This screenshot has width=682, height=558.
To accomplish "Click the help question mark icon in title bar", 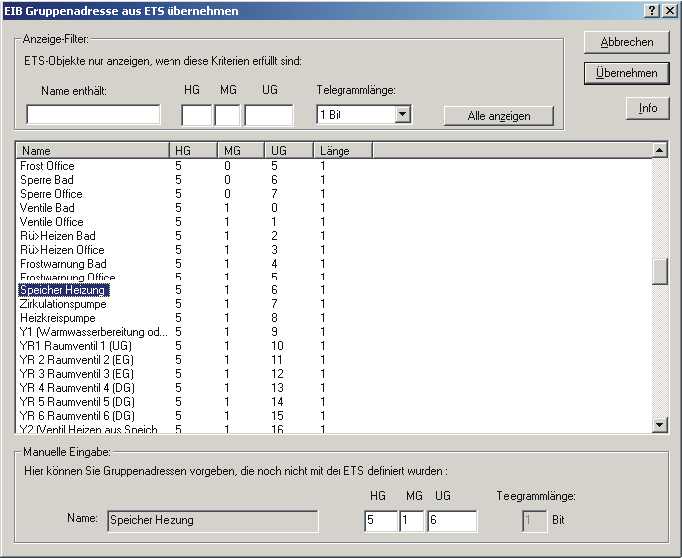I will pyautogui.click(x=651, y=10).
